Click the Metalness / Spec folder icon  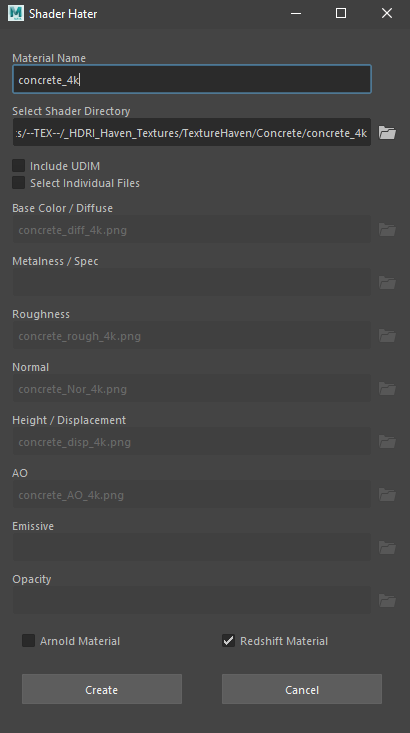(387, 282)
